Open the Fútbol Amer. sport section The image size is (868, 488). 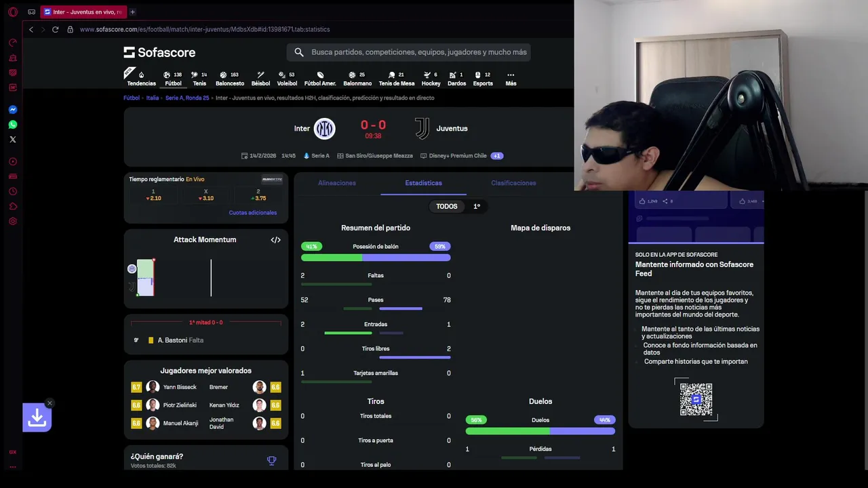pyautogui.click(x=320, y=79)
